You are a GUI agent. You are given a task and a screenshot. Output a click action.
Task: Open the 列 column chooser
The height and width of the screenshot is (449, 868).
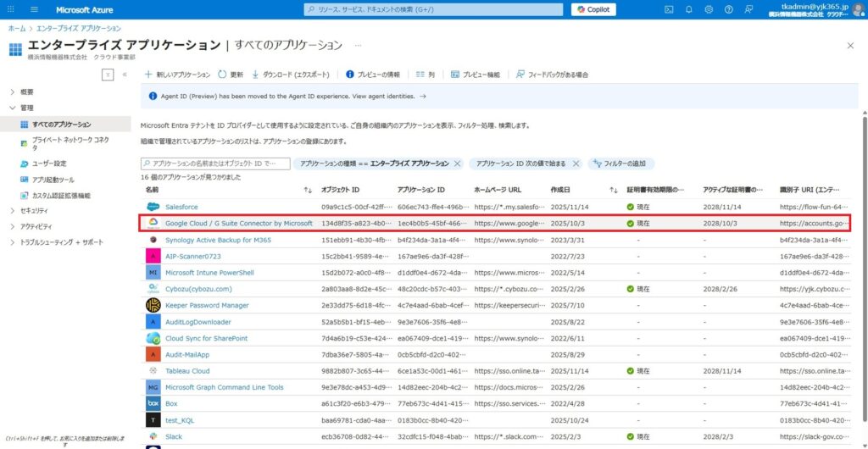pyautogui.click(x=425, y=75)
